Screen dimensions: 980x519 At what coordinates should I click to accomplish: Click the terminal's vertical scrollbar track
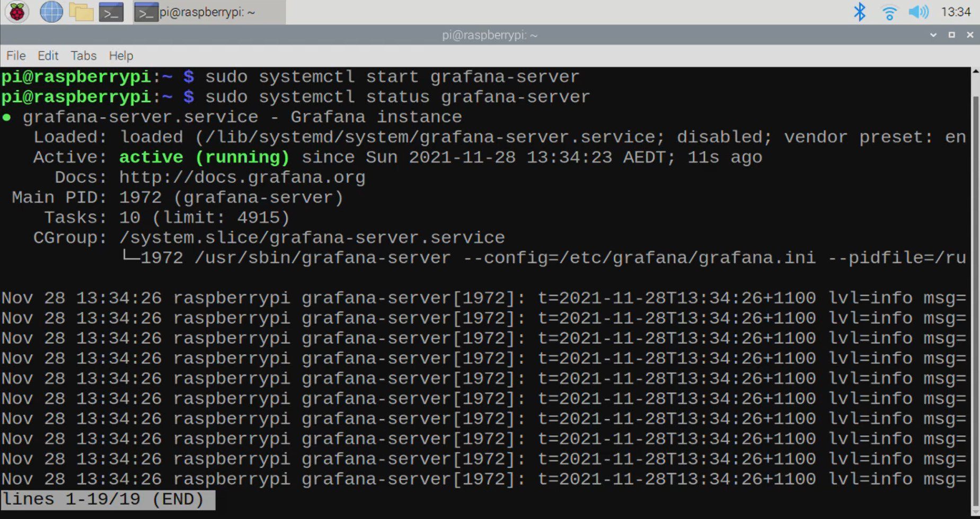pyautogui.click(x=975, y=297)
